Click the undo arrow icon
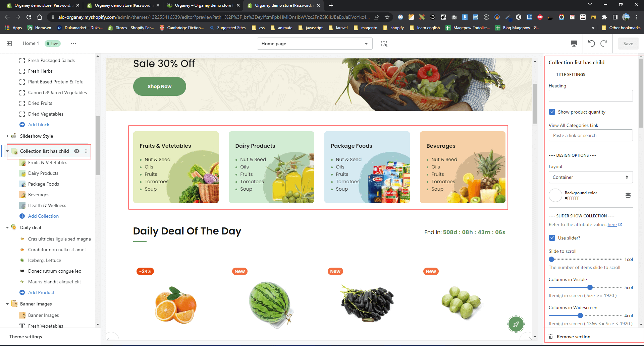 (591, 44)
